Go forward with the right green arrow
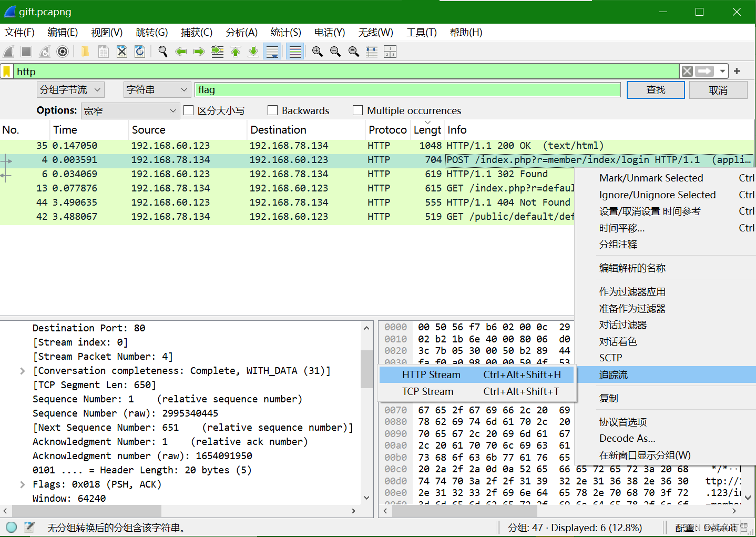Viewport: 756px width, 537px height. (199, 52)
